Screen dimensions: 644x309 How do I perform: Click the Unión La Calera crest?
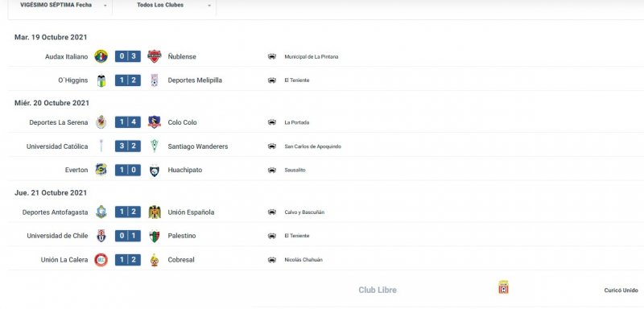point(101,260)
